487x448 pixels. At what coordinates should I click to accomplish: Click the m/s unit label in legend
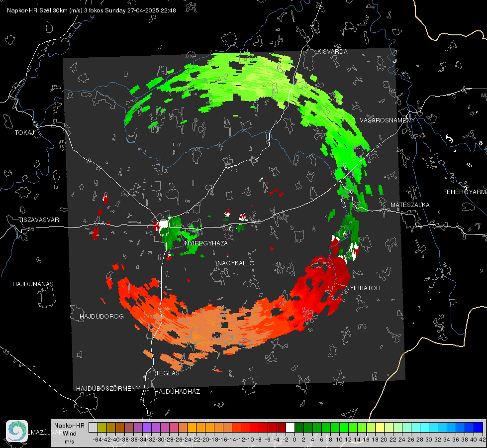(69, 442)
